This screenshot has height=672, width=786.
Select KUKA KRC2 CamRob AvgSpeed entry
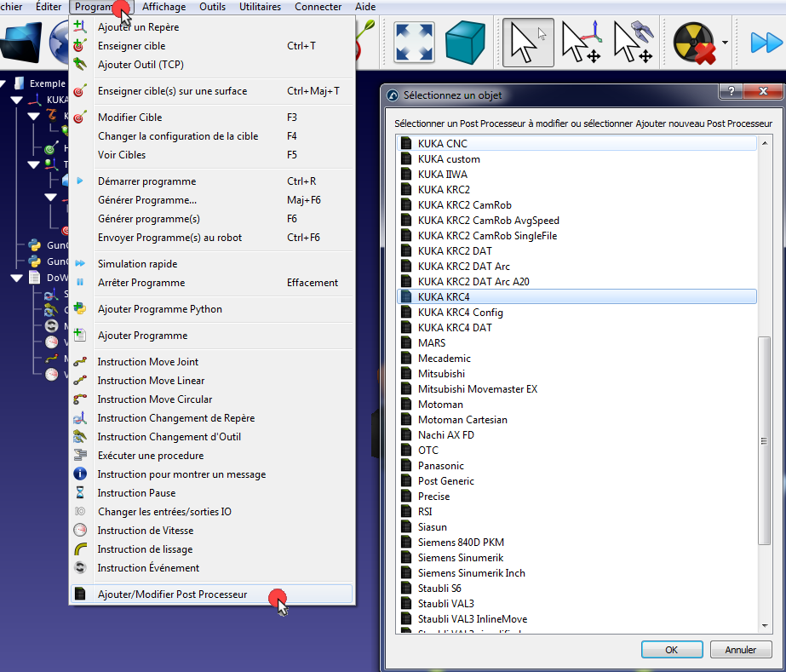click(x=577, y=220)
